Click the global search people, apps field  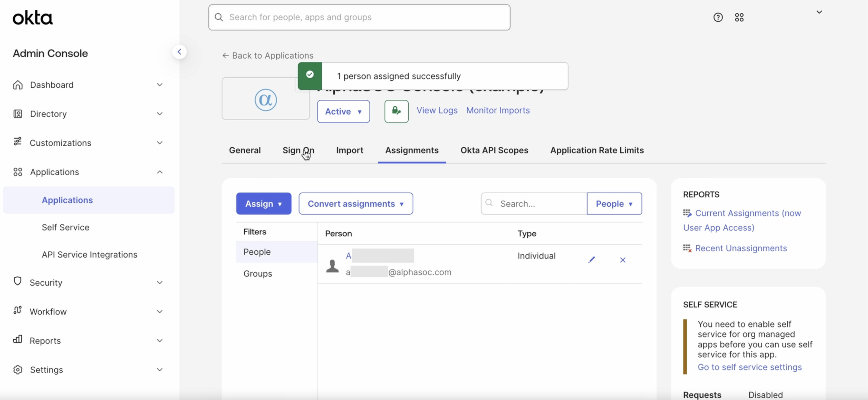pos(359,17)
